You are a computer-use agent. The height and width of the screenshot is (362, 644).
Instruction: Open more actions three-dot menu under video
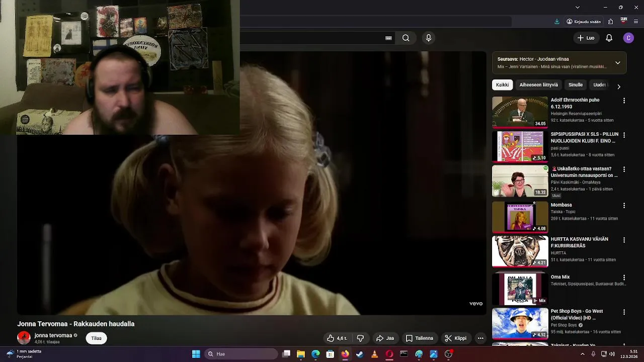coord(480,338)
